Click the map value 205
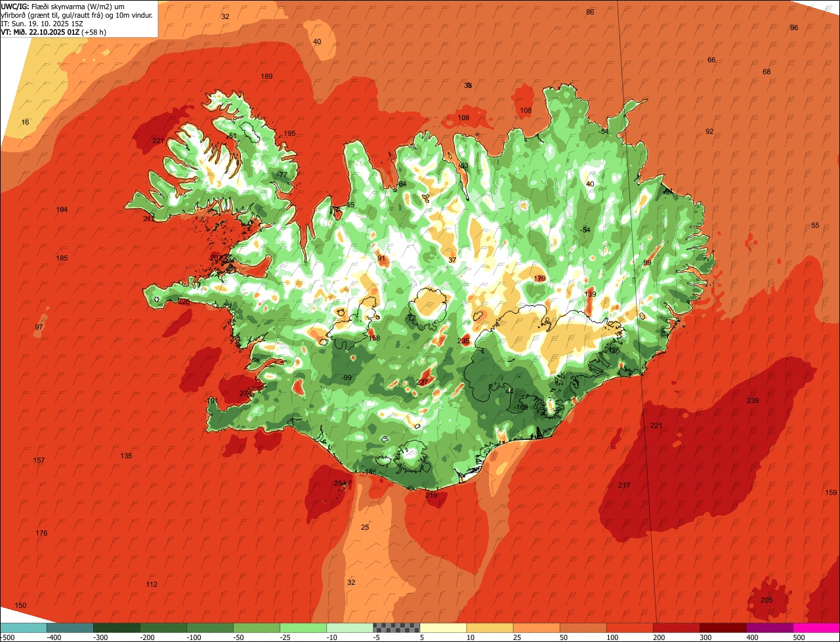The image size is (840, 642). [766, 600]
